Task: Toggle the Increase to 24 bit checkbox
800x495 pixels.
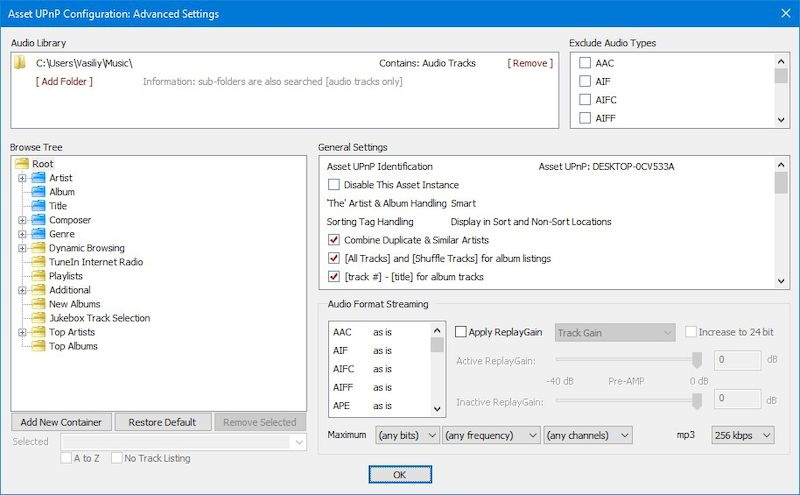Action: point(691,332)
